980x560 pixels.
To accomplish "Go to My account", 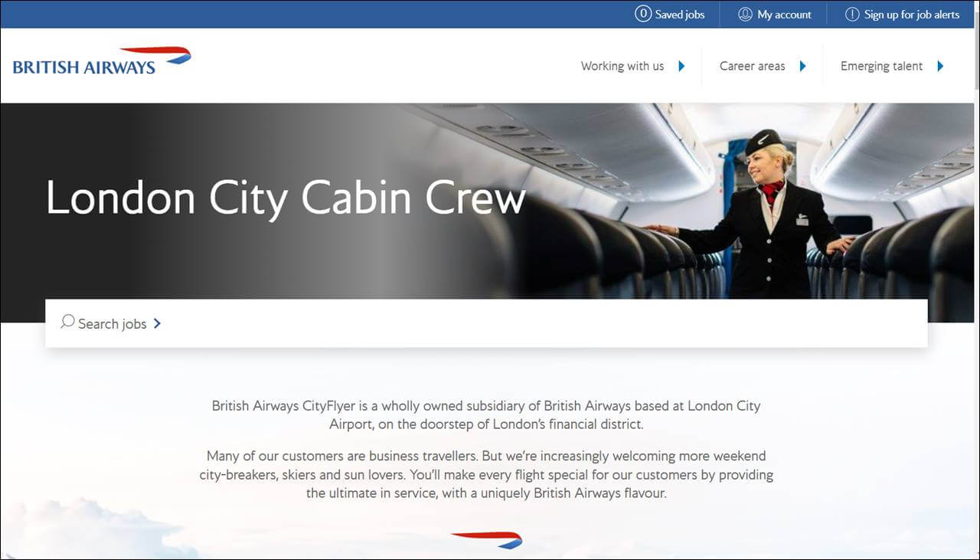I will 785,14.
